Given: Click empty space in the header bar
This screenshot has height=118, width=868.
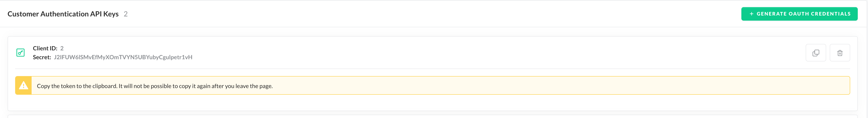Looking at the screenshot, I should (404, 14).
